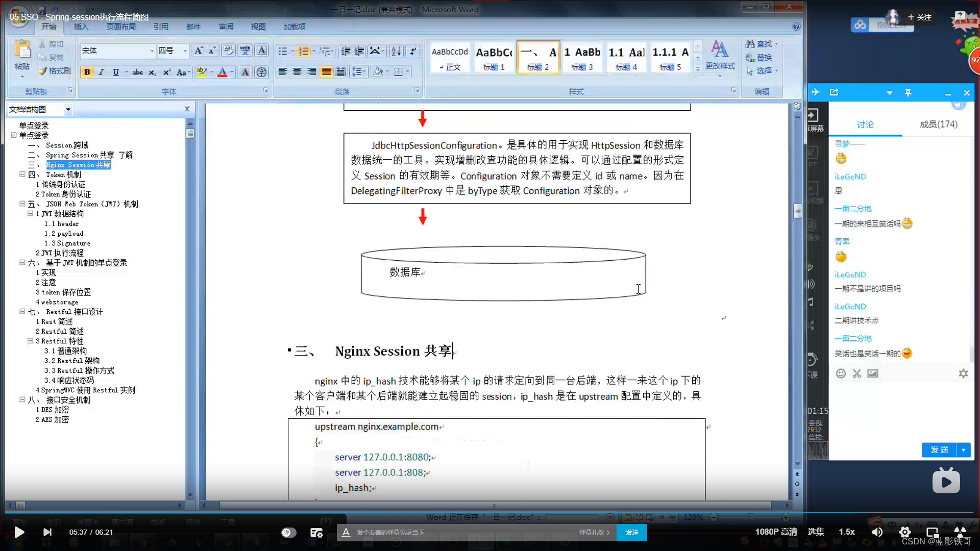Switch to the 插入 ribbon tab
The image size is (980, 551).
81,27
